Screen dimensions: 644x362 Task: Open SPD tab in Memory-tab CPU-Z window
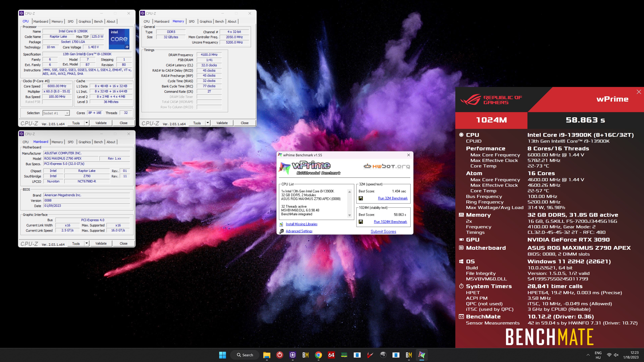point(192,21)
